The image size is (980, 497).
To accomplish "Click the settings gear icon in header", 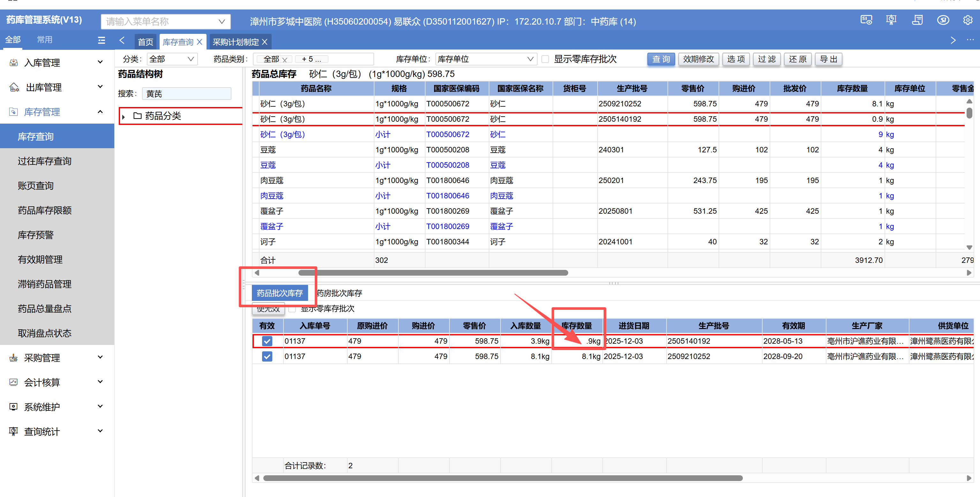I will tap(968, 20).
